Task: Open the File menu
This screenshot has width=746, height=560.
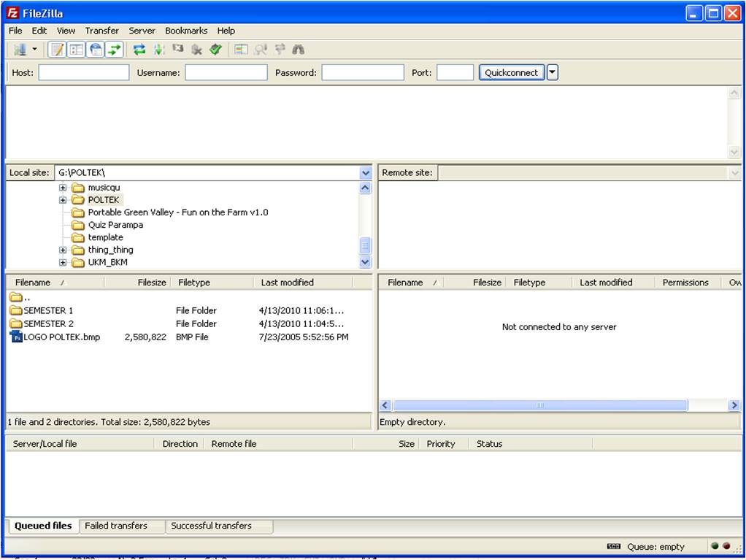Action: click(x=15, y=31)
